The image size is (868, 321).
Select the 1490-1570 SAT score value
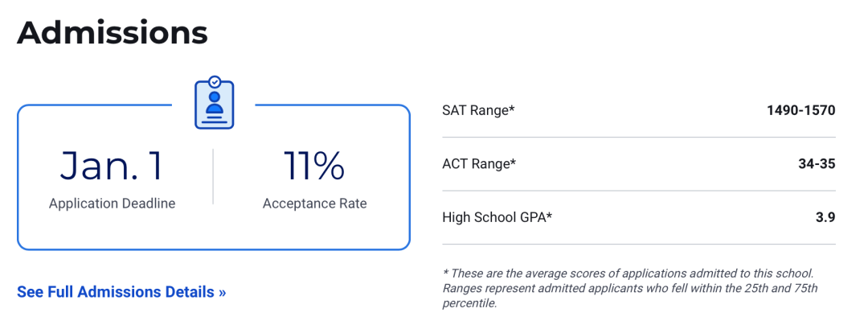tap(800, 110)
